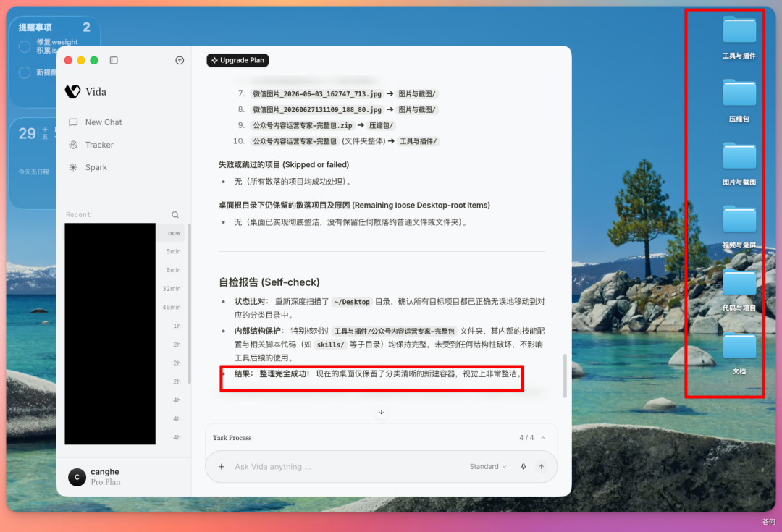The image size is (782, 532).
Task: Select the recent chat marked now
Action: 125,233
